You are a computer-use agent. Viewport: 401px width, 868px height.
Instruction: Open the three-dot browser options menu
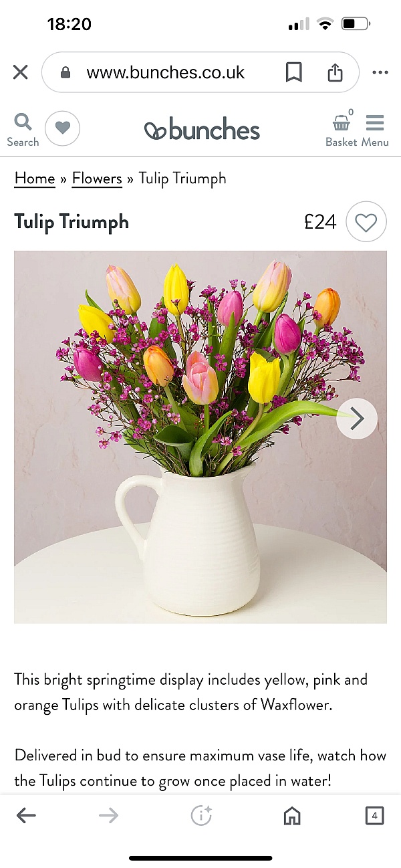pyautogui.click(x=380, y=72)
